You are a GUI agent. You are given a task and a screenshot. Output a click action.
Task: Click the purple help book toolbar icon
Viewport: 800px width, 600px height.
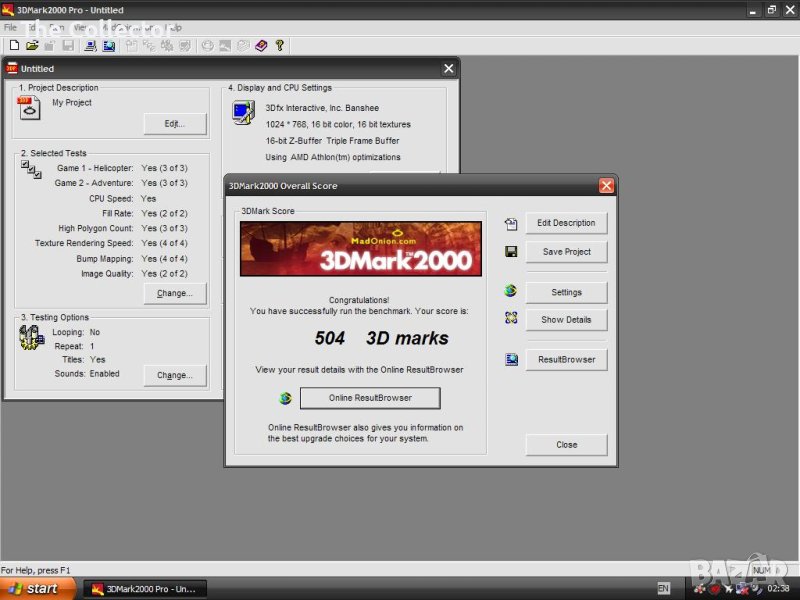tap(261, 45)
